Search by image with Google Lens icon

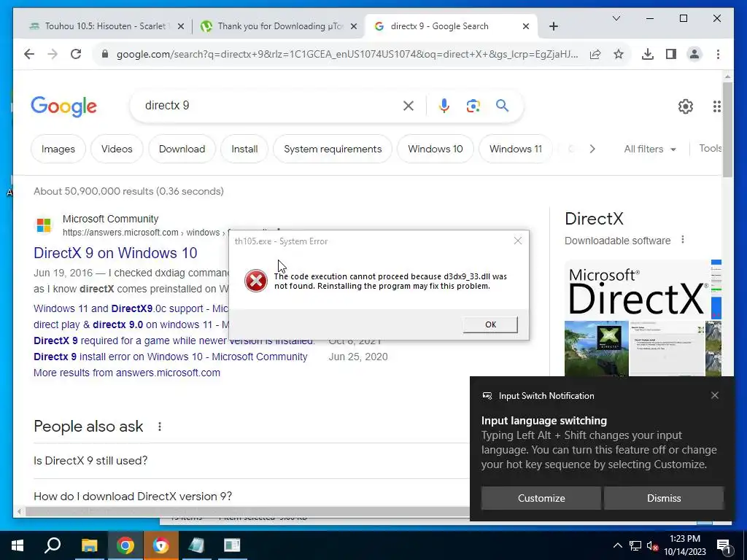(x=473, y=106)
